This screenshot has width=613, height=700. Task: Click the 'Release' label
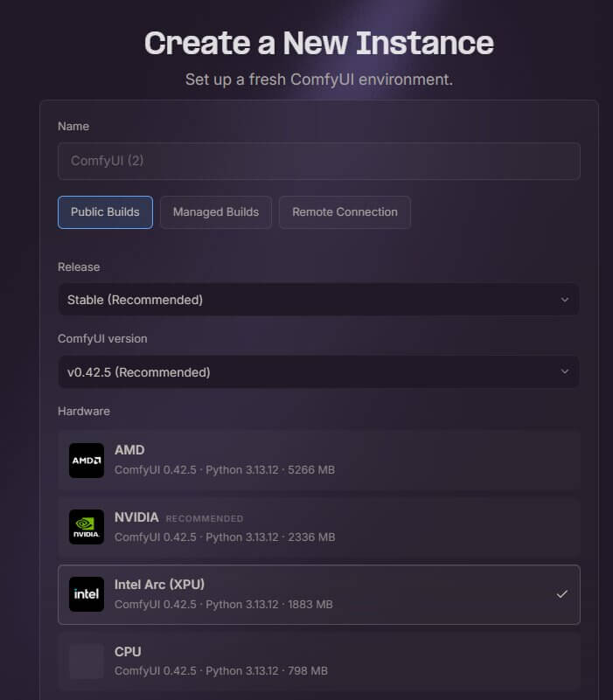(x=79, y=267)
